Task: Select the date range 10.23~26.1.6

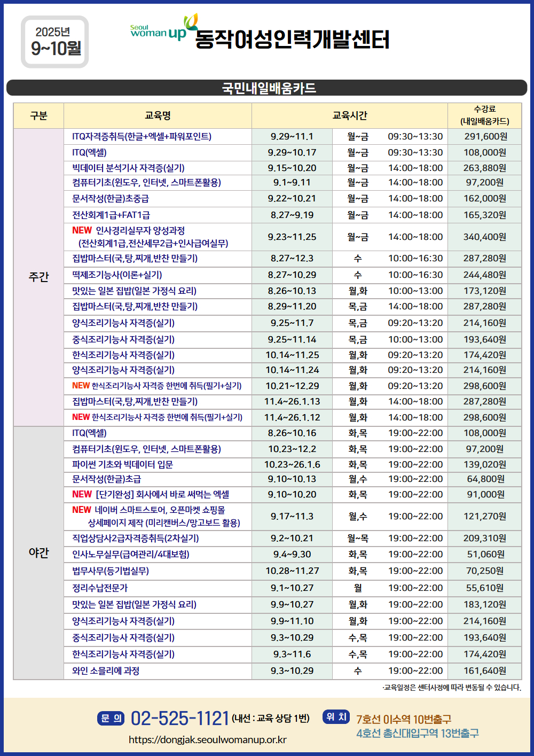Action: [292, 465]
